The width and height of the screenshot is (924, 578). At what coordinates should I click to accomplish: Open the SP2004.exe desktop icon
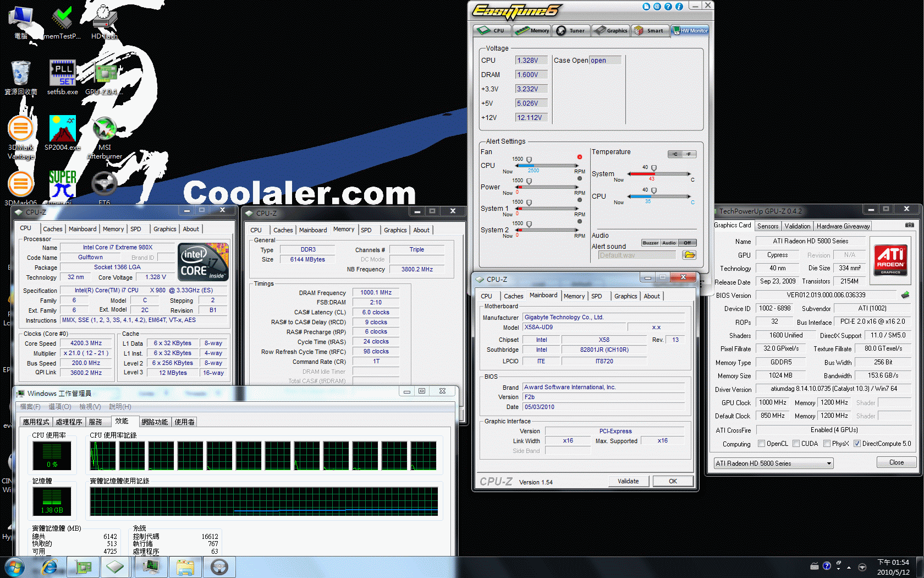(x=62, y=133)
